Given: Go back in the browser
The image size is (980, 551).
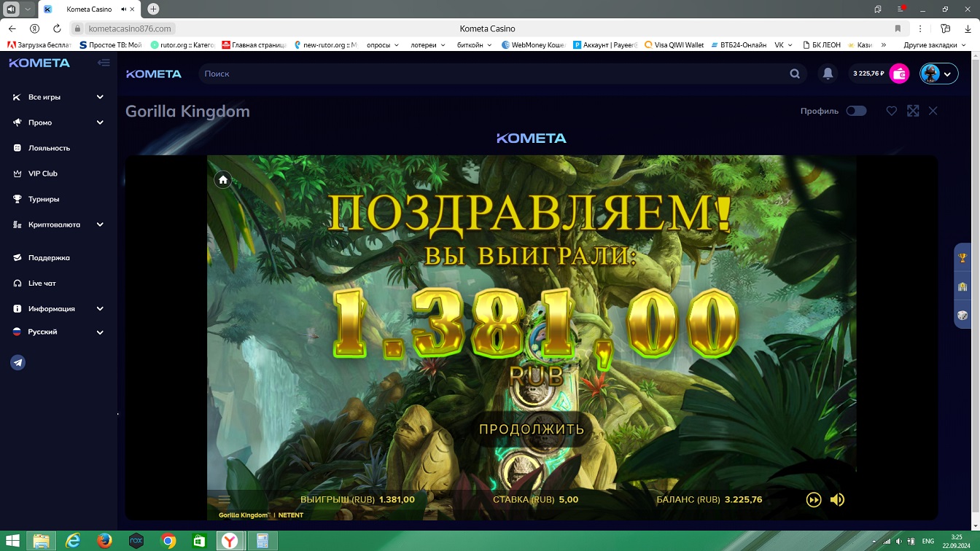Looking at the screenshot, I should (x=12, y=28).
